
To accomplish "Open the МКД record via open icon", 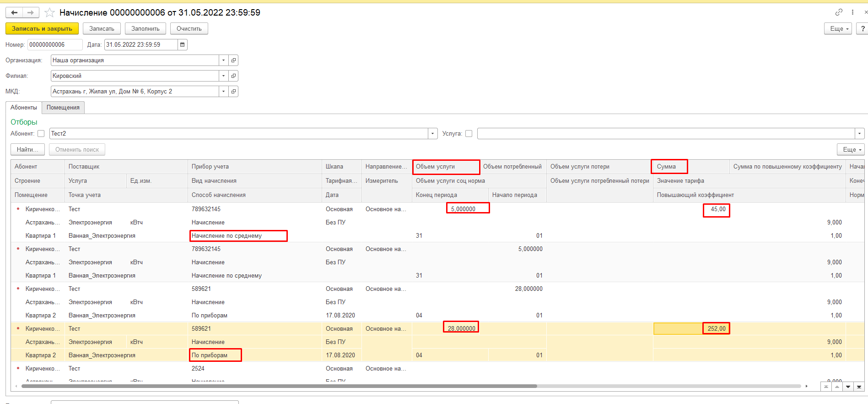I will (x=233, y=92).
